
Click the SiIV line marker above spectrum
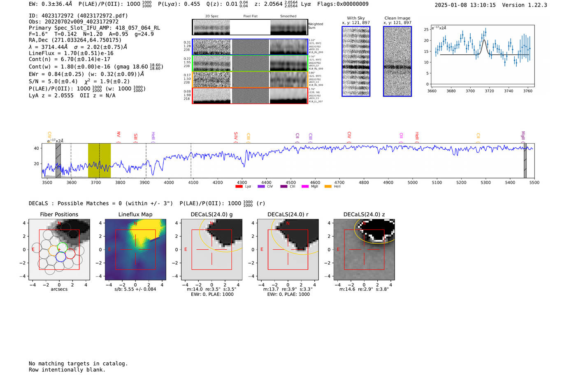(x=236, y=137)
